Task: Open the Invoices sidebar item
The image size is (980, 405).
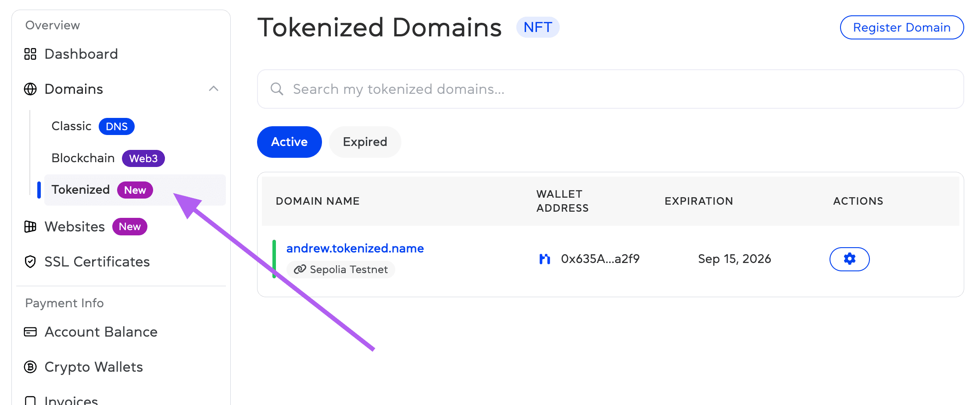Action: pyautogui.click(x=71, y=400)
